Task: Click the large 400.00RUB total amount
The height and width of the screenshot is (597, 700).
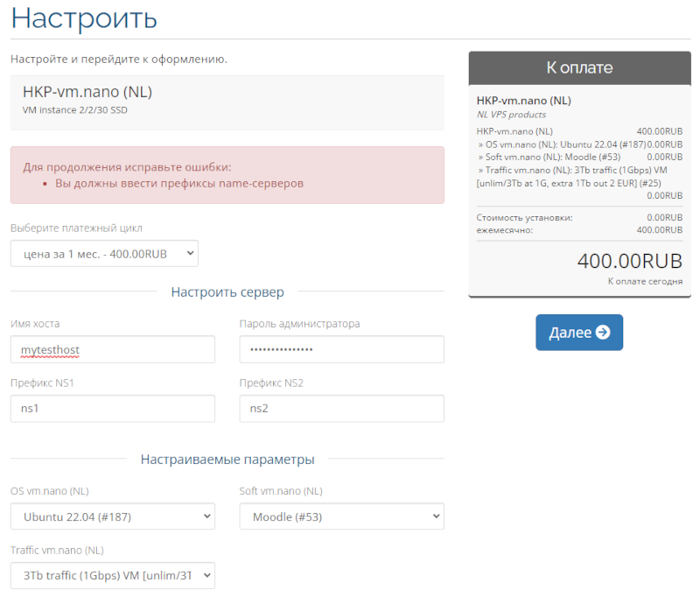Action: coord(629,261)
